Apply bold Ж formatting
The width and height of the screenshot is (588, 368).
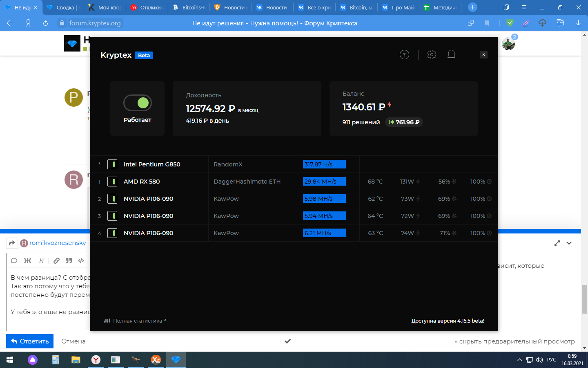28,261
